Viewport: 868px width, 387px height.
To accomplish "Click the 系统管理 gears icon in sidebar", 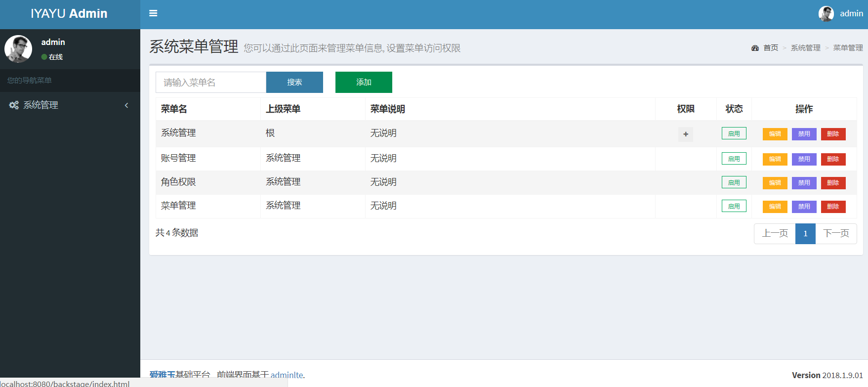I will (x=14, y=105).
